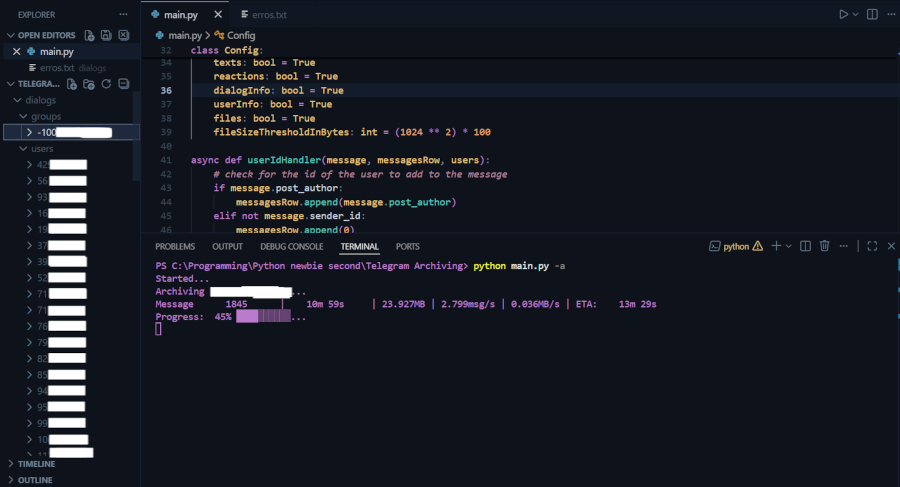Open erros.txt in Open Editors list
Image resolution: width=900 pixels, height=487 pixels.
(71, 68)
